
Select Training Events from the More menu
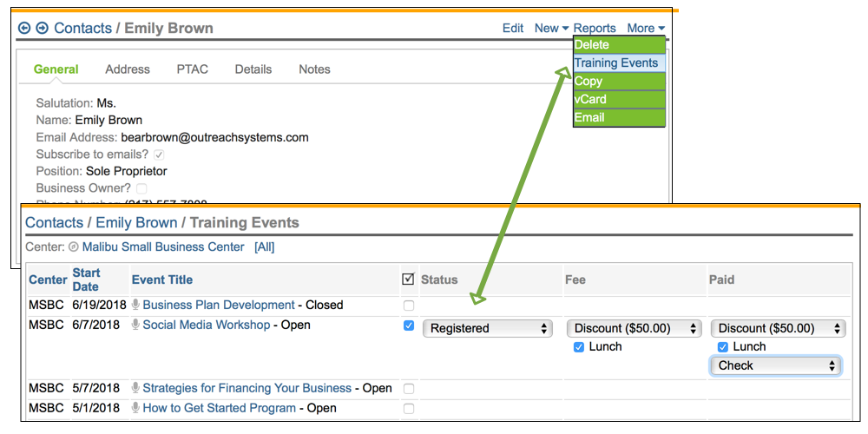tap(616, 62)
